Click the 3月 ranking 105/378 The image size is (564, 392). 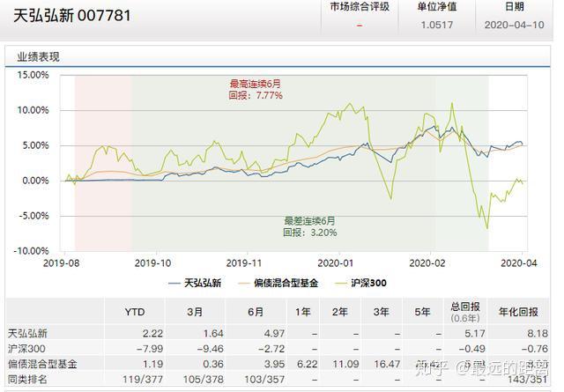point(204,380)
